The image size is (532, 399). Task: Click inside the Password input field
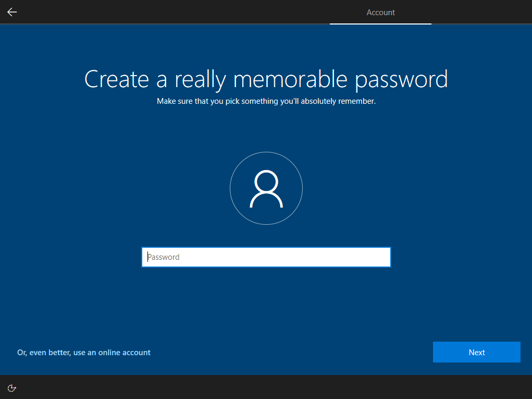266,257
